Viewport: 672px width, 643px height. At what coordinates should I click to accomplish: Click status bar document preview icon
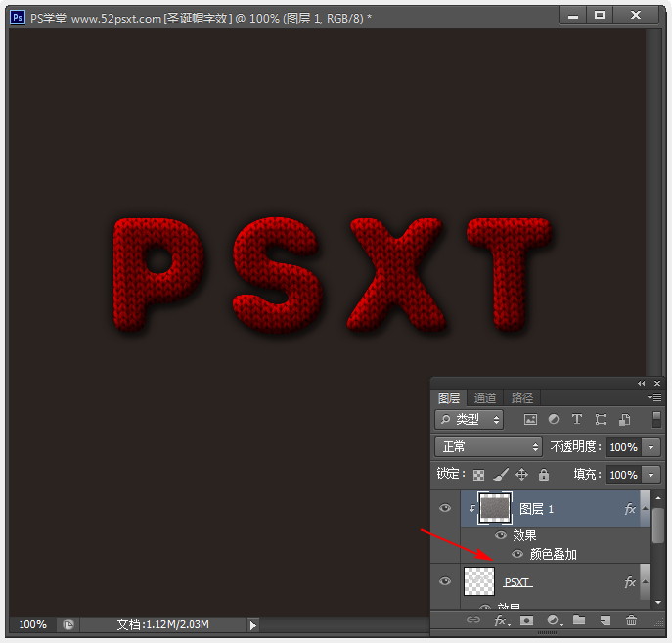[x=68, y=624]
